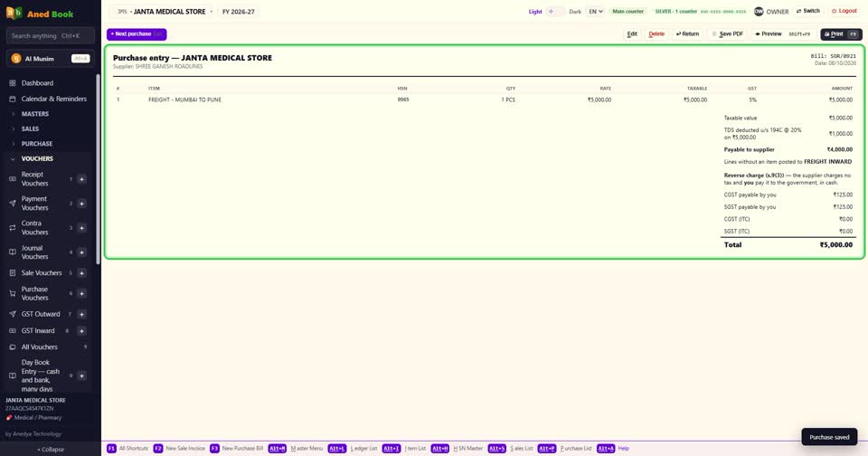Click the Aned Book logo icon
The width and height of the screenshot is (868, 456).
pyautogui.click(x=14, y=13)
